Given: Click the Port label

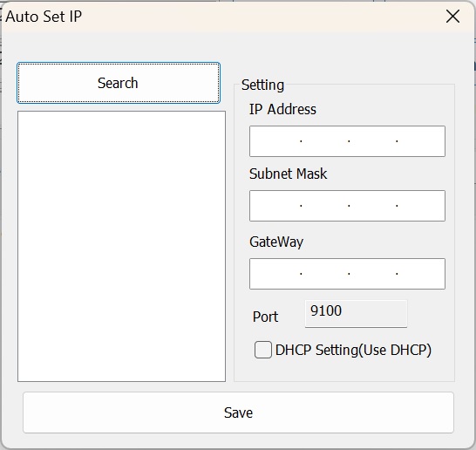Looking at the screenshot, I should pos(265,317).
